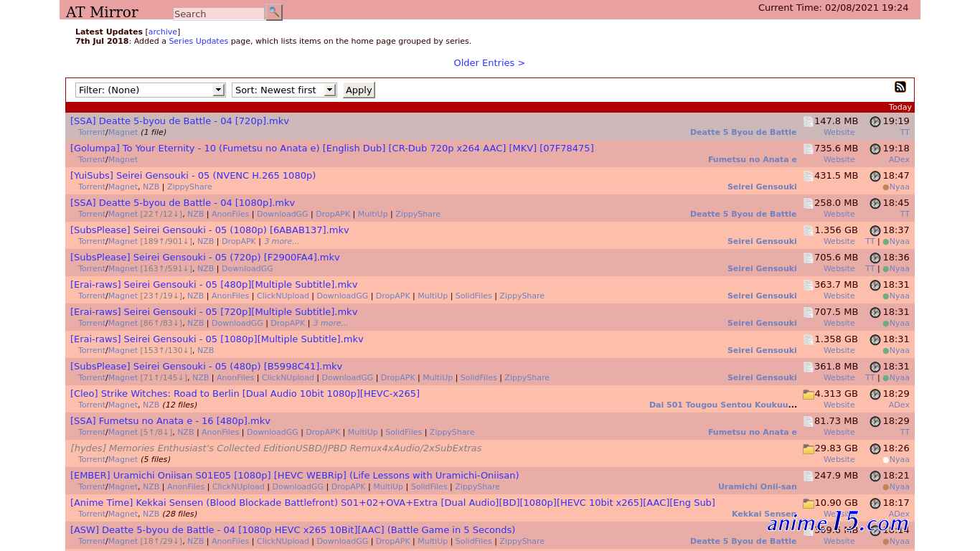
Task: Click file icon beside 431.5 MB size
Action: (808, 176)
